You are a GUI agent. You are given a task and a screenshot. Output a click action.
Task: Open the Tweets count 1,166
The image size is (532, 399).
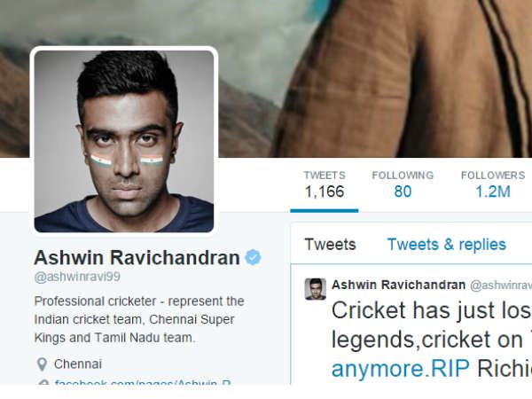pyautogui.click(x=325, y=185)
